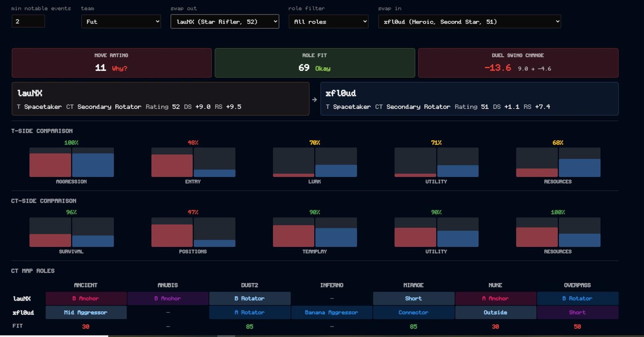Open the team dropdown showing Fut
This screenshot has height=337, width=644.
[121, 22]
